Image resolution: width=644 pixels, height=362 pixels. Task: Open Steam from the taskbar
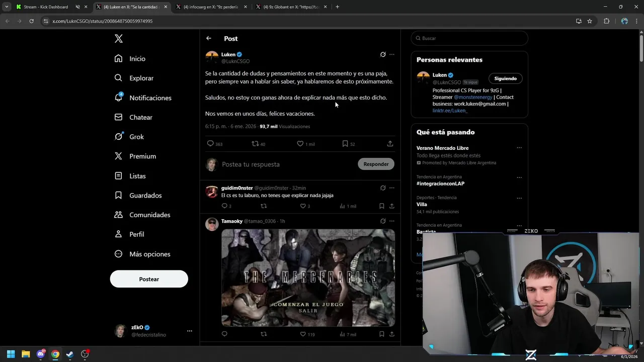(x=70, y=354)
